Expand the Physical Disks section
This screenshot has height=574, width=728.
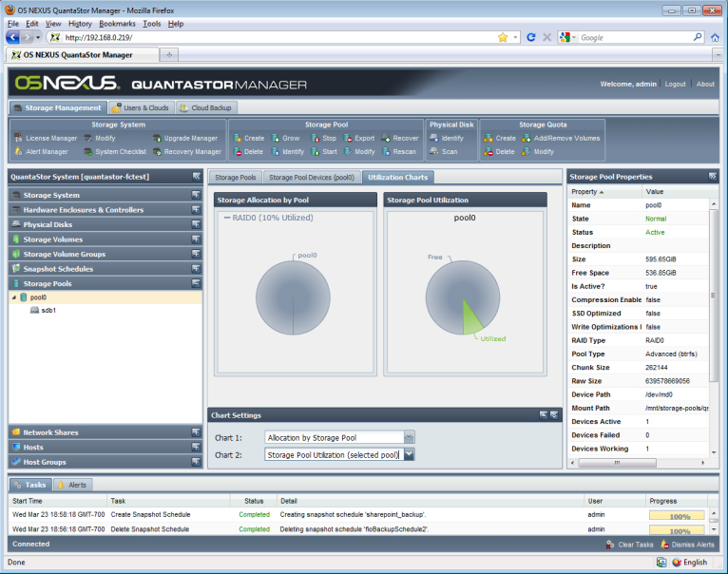click(x=196, y=225)
